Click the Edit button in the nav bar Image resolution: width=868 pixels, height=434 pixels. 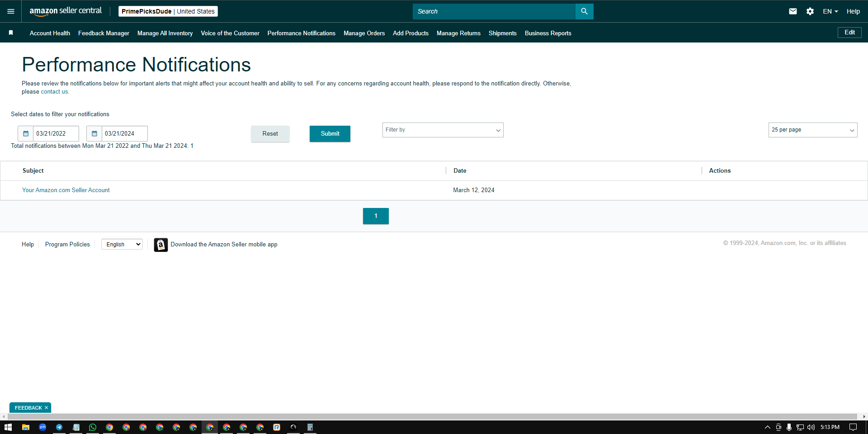(849, 33)
